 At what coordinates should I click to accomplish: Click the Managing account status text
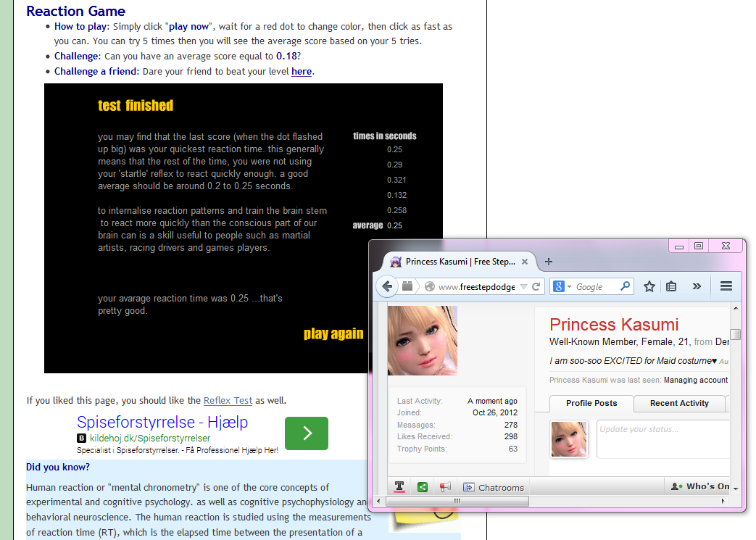click(x=696, y=380)
